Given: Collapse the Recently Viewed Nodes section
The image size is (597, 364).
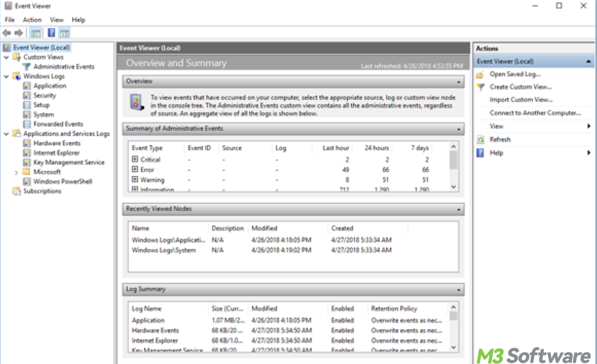Looking at the screenshot, I should 458,209.
